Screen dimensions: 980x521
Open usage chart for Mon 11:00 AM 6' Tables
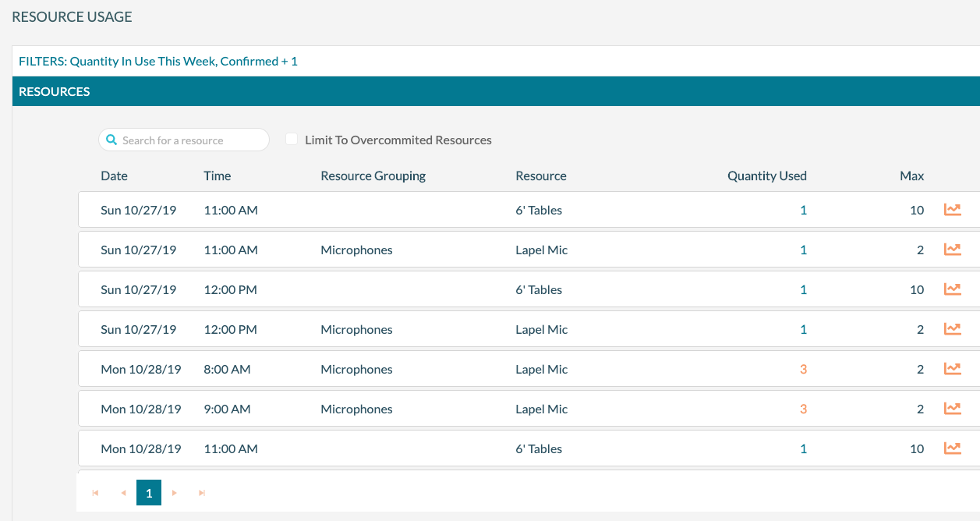[952, 448]
